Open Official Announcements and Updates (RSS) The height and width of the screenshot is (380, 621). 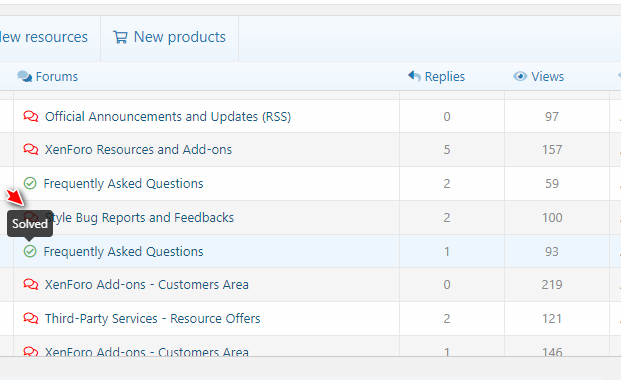tap(168, 116)
